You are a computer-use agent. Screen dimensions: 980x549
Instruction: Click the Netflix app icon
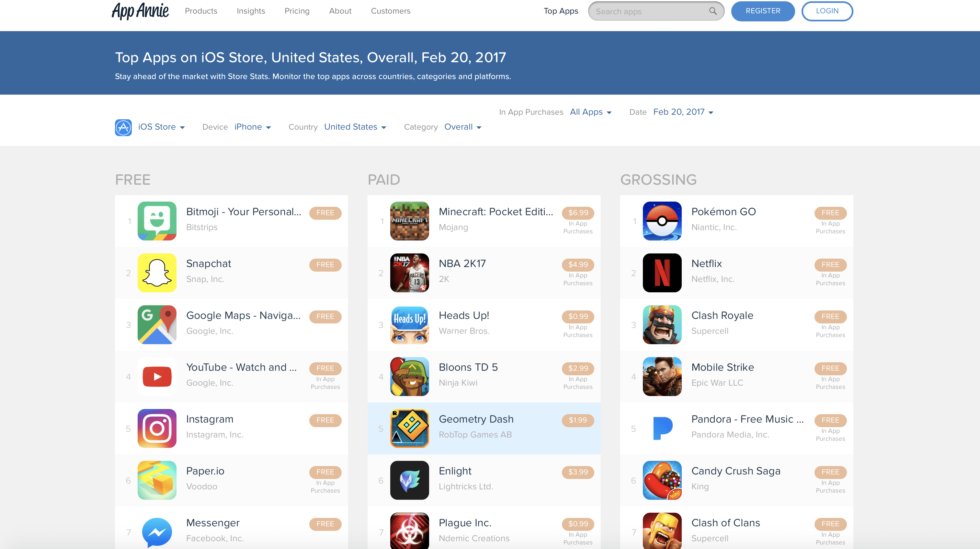662,273
